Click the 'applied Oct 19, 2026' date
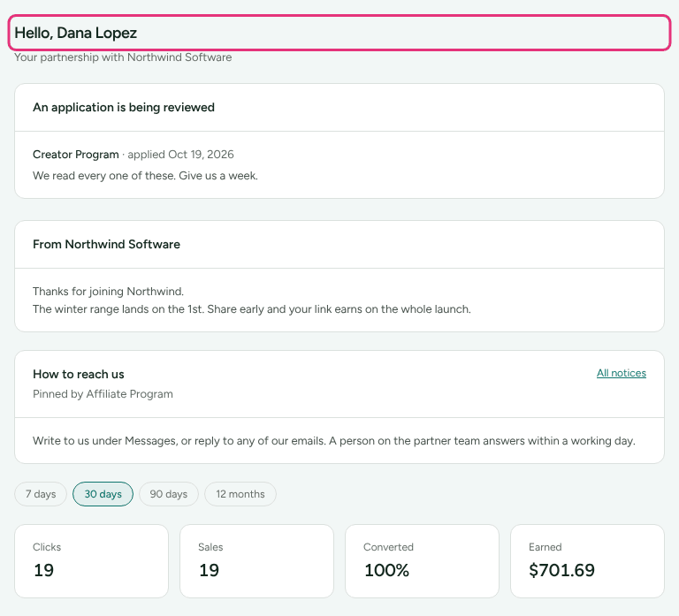This screenshot has height=616, width=679. point(180,155)
